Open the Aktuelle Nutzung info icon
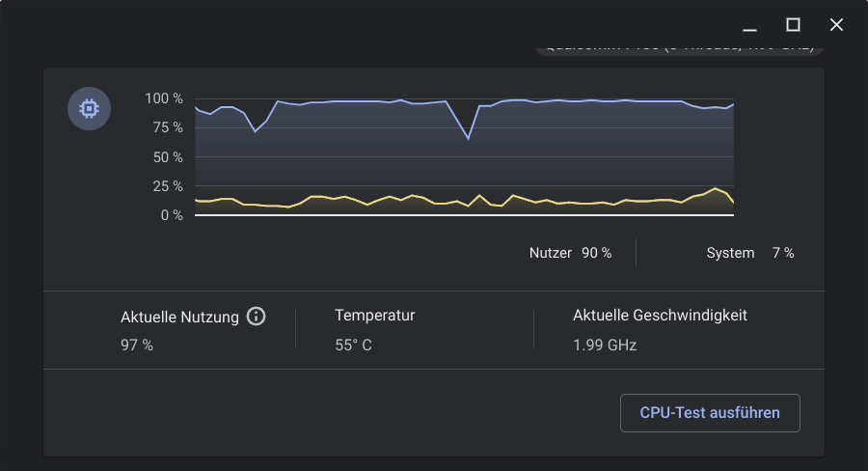Image resolution: width=868 pixels, height=471 pixels. pyautogui.click(x=256, y=317)
